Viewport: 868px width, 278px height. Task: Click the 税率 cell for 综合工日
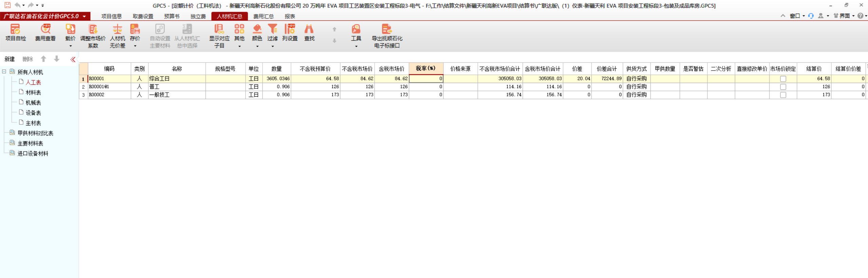pyautogui.click(x=426, y=79)
